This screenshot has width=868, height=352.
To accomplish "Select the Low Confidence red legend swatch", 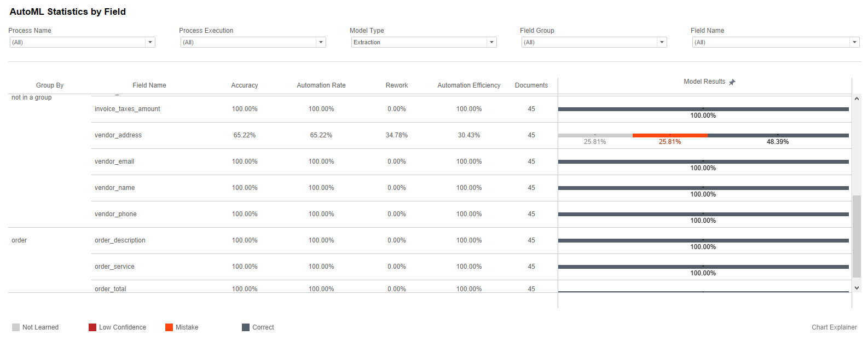I will pyautogui.click(x=92, y=327).
